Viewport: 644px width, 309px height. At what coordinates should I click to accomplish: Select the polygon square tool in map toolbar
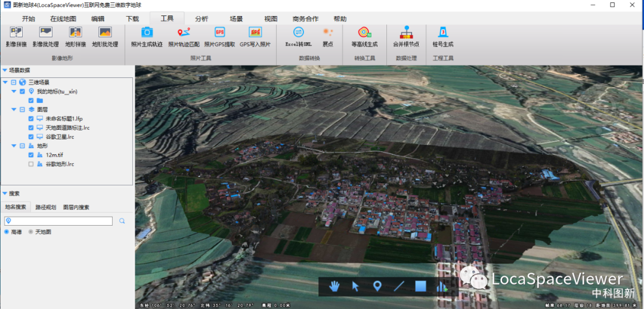tap(420, 286)
